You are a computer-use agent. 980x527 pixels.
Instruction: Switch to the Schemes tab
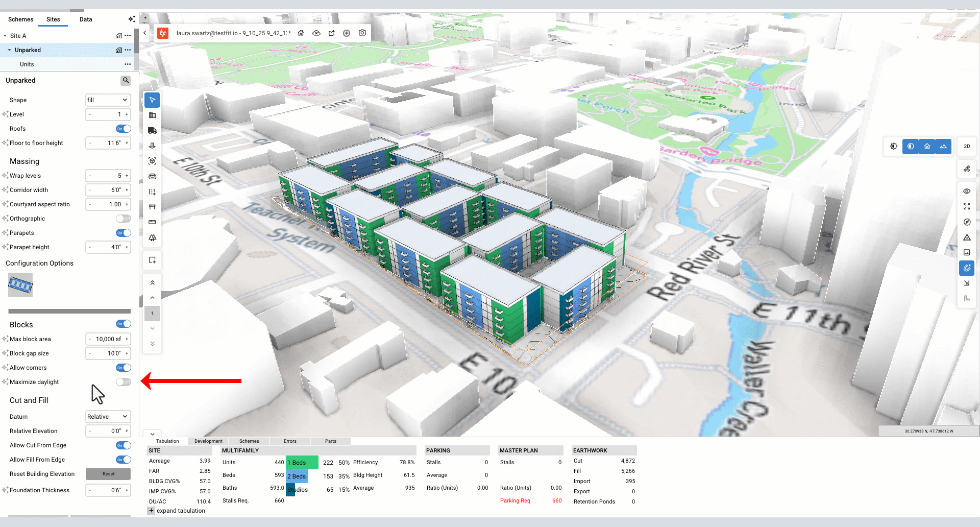click(20, 19)
